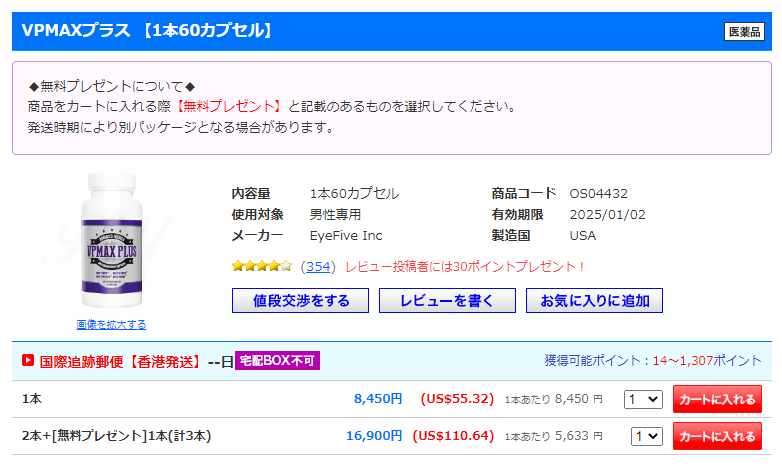Add 1本 (8,450円) to cart
782x471 pixels.
point(717,399)
